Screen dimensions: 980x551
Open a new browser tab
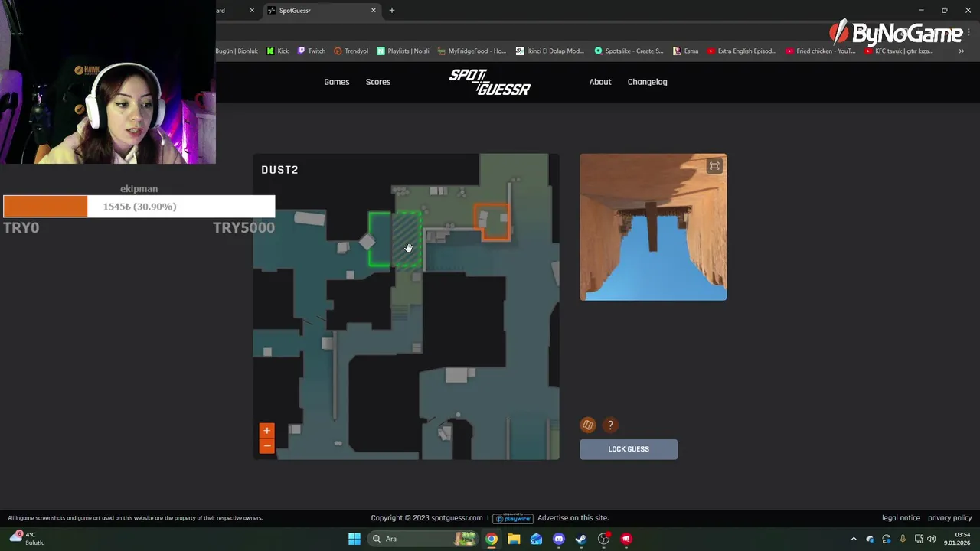click(392, 11)
